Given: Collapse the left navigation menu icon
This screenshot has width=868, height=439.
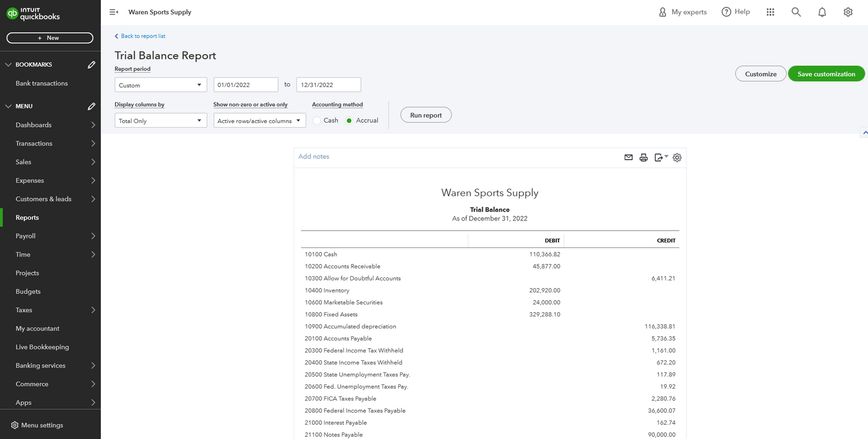Looking at the screenshot, I should [114, 12].
